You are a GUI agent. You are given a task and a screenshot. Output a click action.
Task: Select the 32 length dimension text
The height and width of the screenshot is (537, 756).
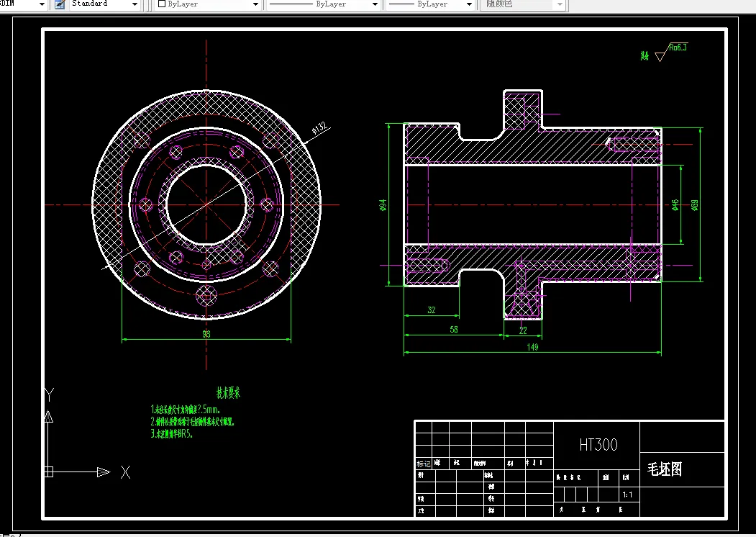432,310
